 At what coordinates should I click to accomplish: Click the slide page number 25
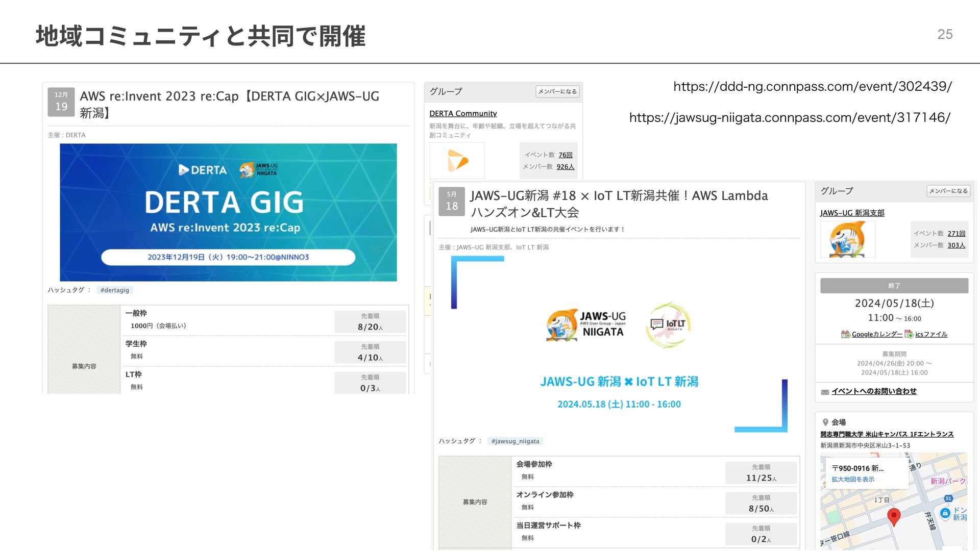click(x=945, y=34)
